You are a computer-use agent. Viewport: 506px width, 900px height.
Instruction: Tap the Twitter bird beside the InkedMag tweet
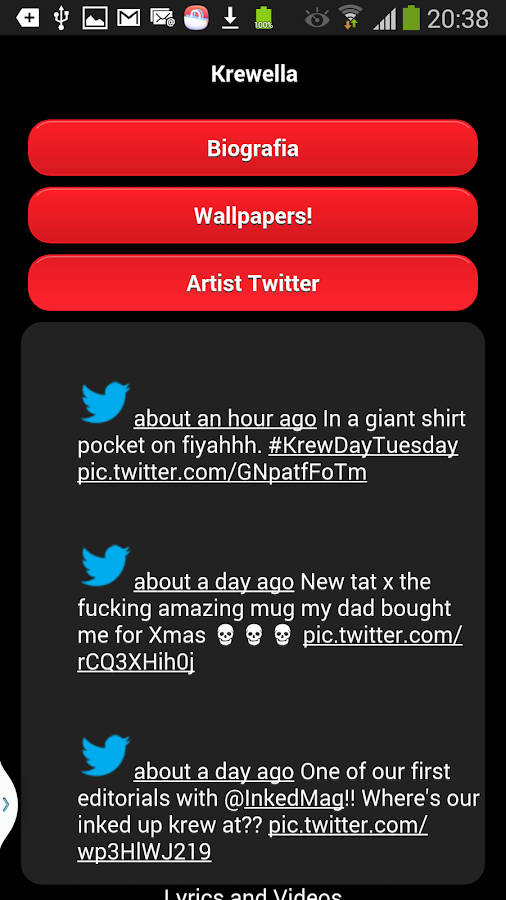tap(106, 755)
